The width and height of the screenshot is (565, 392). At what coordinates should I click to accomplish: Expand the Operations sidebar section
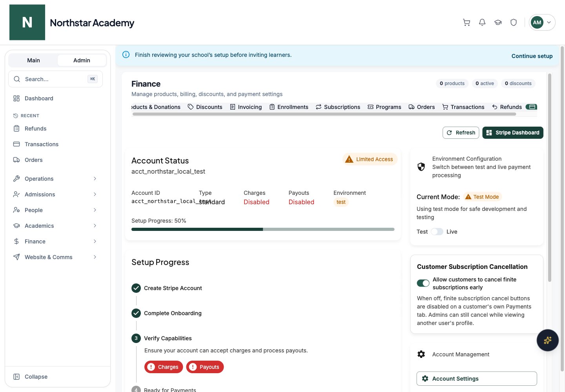55,179
